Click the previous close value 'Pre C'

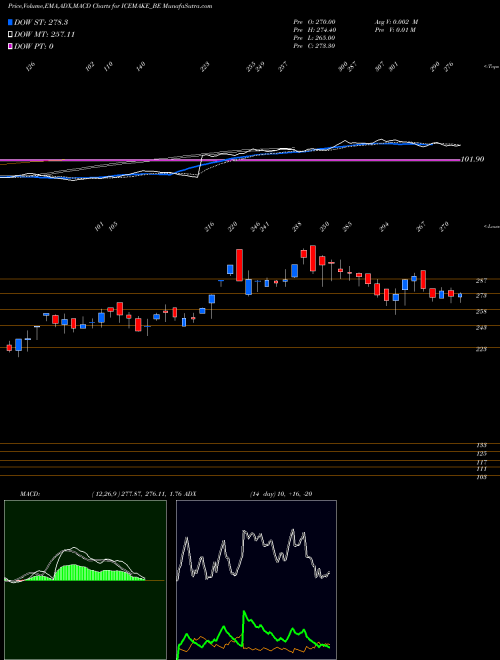(x=314, y=46)
